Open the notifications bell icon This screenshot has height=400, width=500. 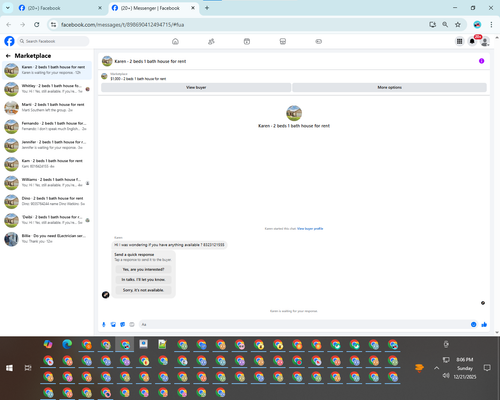[x=472, y=41]
